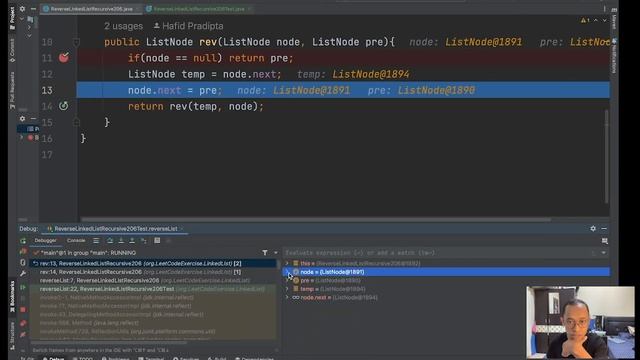This screenshot has height=360, width=640.
Task: Open the Pull Requests tool window
Action: 12,90
